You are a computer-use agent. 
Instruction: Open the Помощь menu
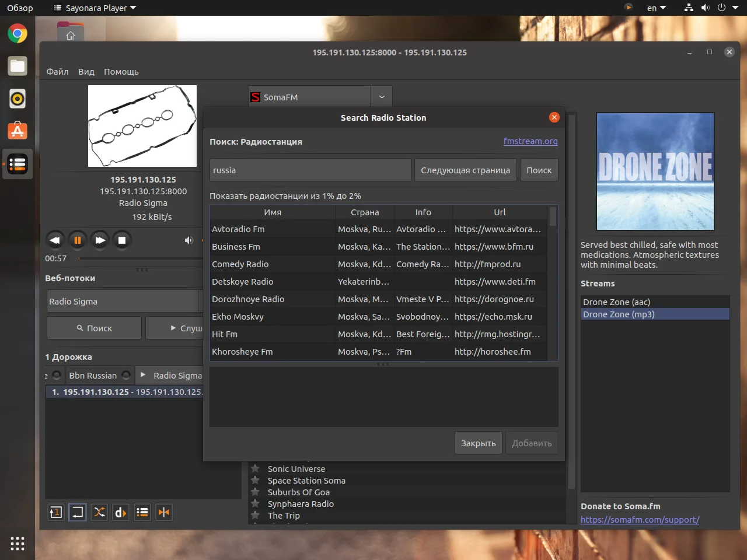121,72
